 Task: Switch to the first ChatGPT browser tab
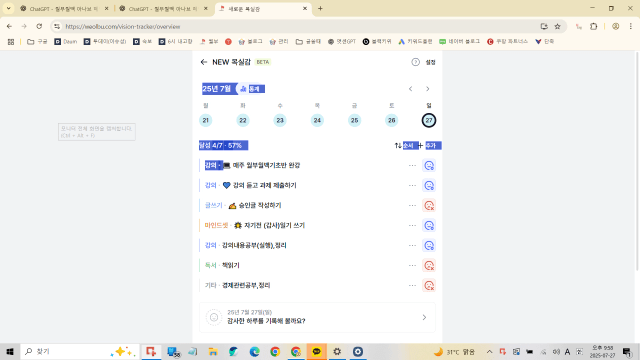pos(64,9)
